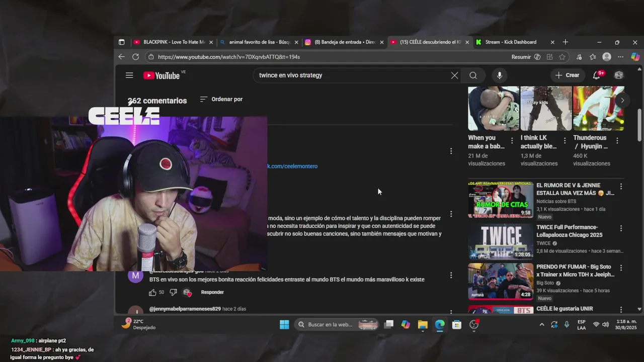Open Microsoft Store from taskbar

(x=457, y=325)
